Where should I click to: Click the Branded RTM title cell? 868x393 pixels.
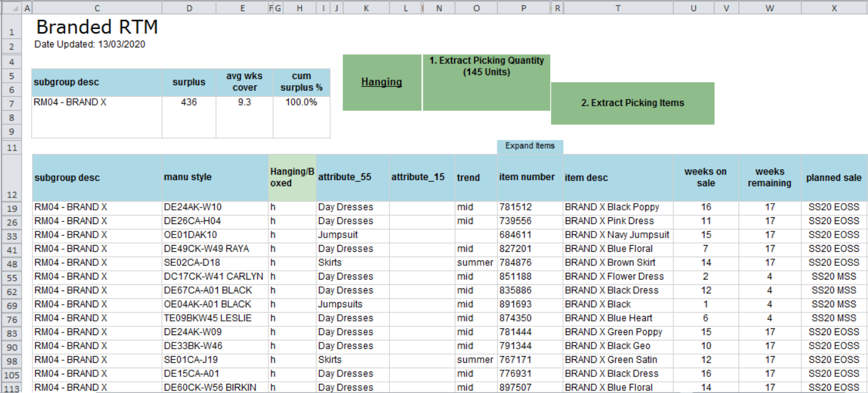coord(97,27)
